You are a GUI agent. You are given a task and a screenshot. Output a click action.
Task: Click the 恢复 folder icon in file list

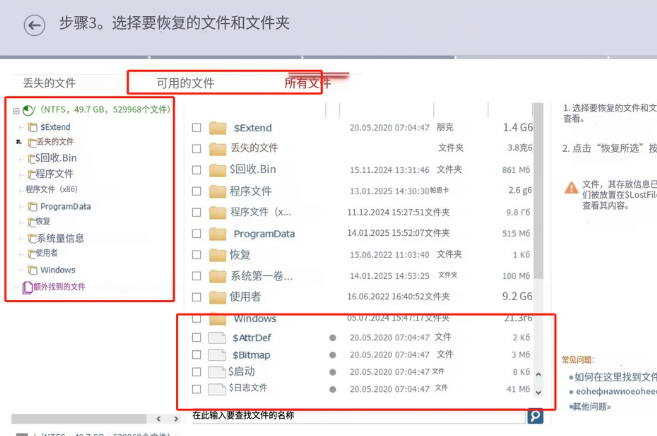(217, 255)
